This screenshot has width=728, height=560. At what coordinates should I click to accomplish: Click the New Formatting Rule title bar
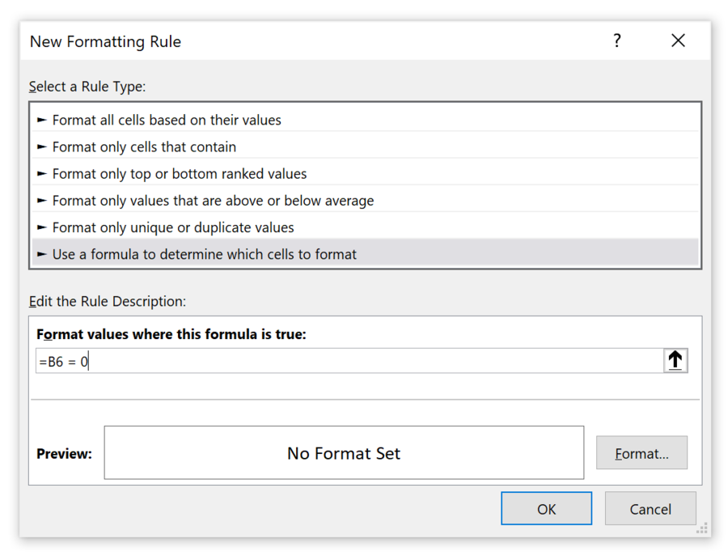104,40
